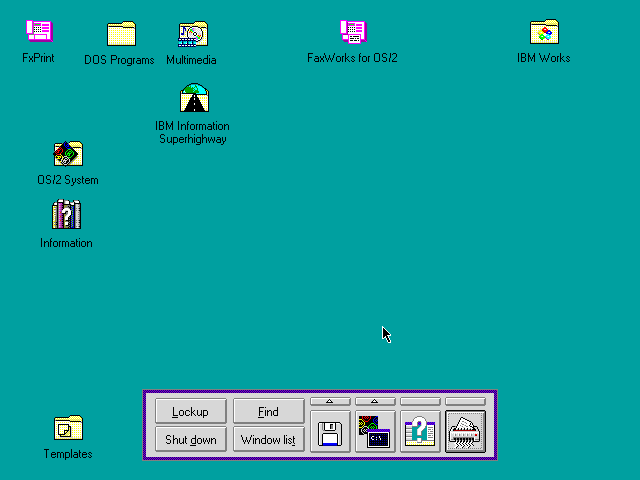Open the IBM Works folder
This screenshot has width=640, height=480.
pos(544,31)
